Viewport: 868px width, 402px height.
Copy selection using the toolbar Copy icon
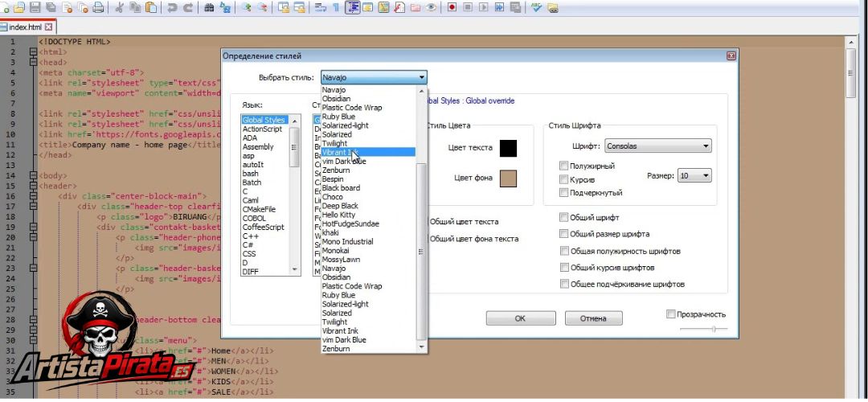(135, 8)
